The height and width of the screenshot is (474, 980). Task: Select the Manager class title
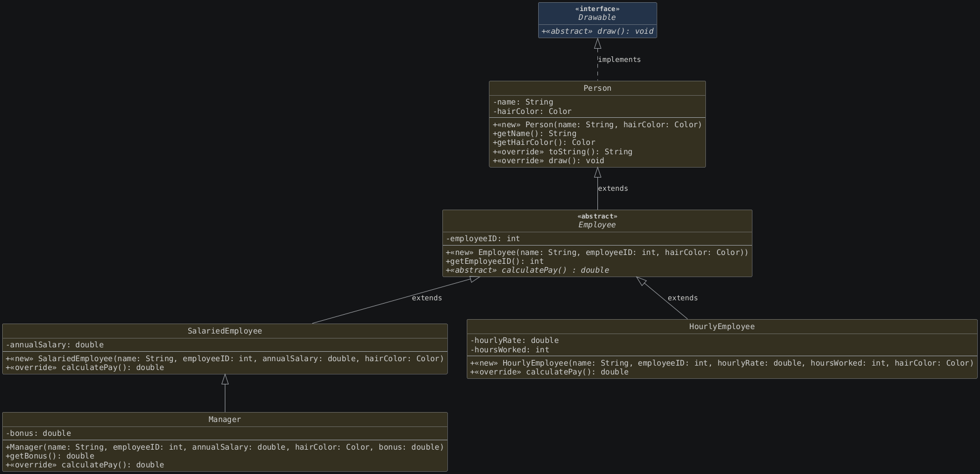click(x=225, y=419)
